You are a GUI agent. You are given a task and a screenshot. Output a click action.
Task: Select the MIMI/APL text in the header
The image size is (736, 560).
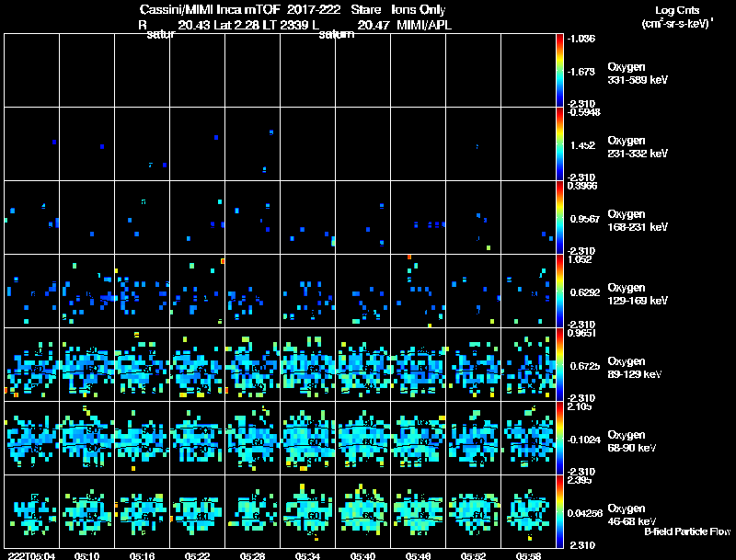424,26
